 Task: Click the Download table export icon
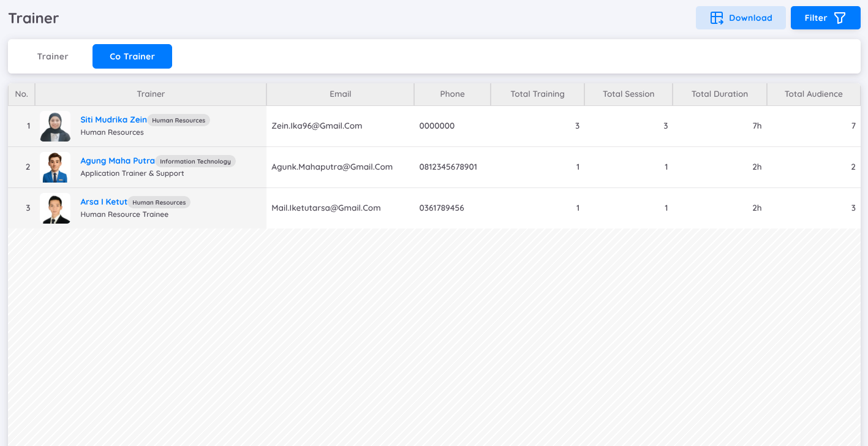pyautogui.click(x=717, y=18)
